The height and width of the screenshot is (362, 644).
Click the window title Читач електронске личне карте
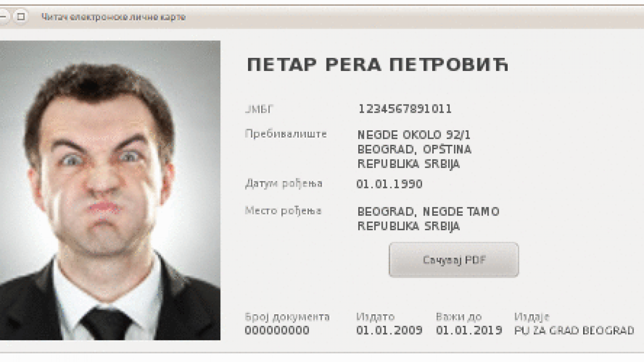pos(113,17)
